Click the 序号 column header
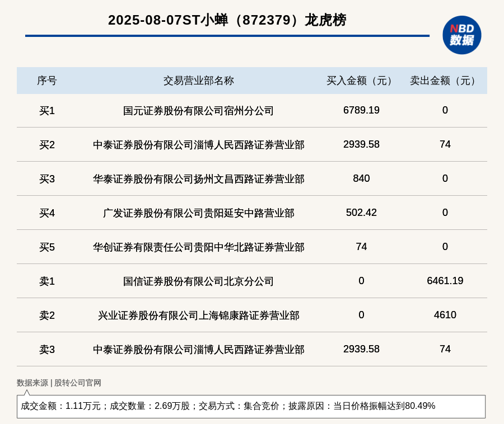This screenshot has width=504, height=424. point(47,81)
